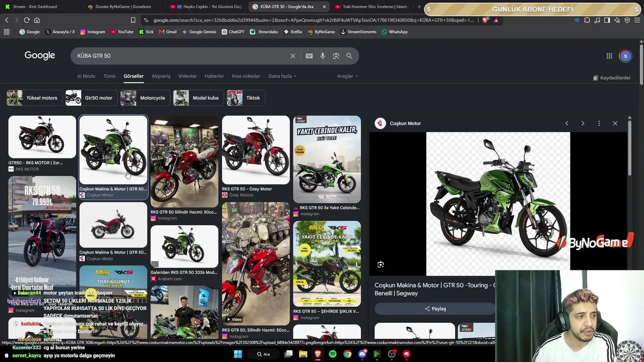
Task: Clear the Google search box text
Action: pyautogui.click(x=292, y=56)
